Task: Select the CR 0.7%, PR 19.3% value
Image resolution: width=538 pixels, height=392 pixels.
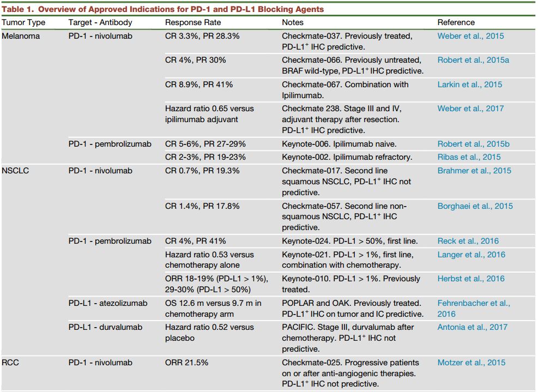Action: tap(202, 171)
